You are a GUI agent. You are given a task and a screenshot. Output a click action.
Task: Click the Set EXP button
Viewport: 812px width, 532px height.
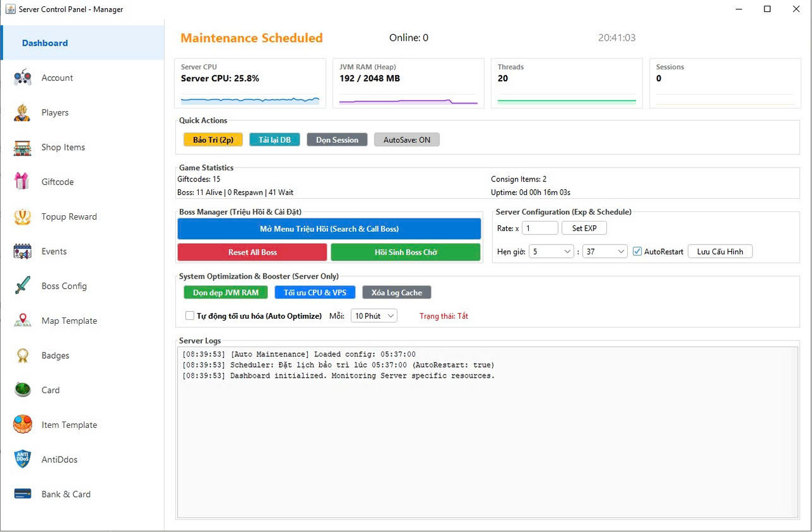point(584,228)
